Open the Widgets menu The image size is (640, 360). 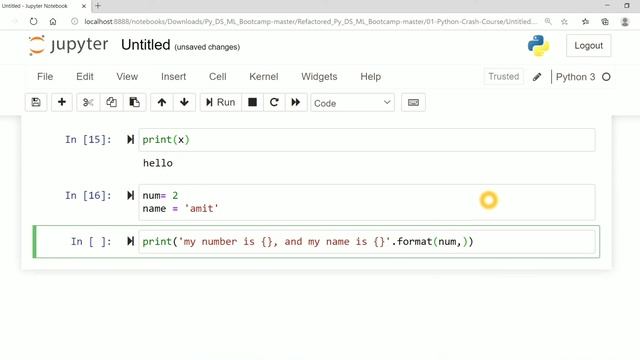319,77
